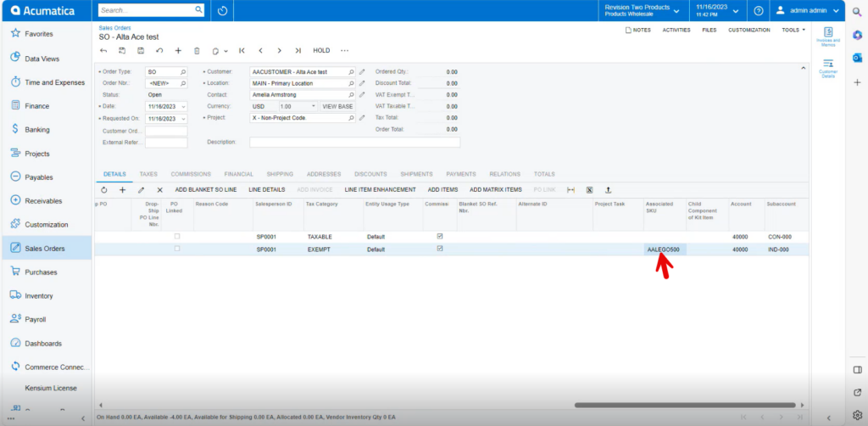Expand the Tools menu
Viewport: 868px width, 426px height.
(x=793, y=30)
